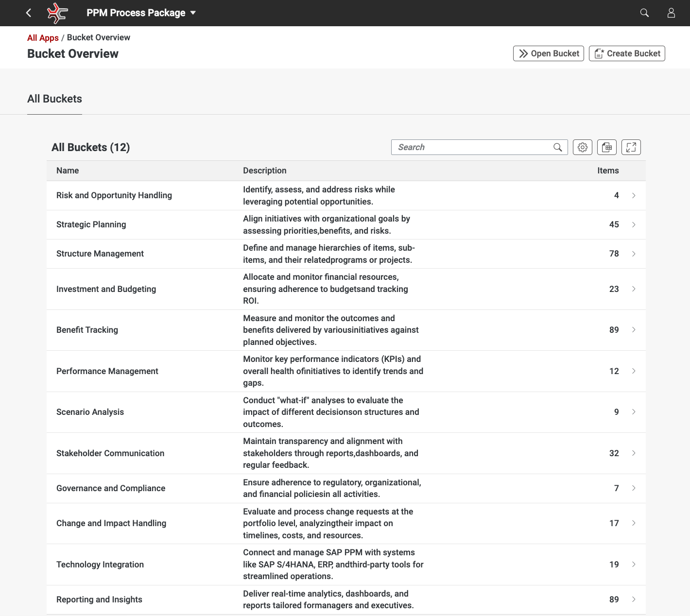Expand the table to full screen
Image resolution: width=690 pixels, height=616 pixels.
(x=631, y=147)
